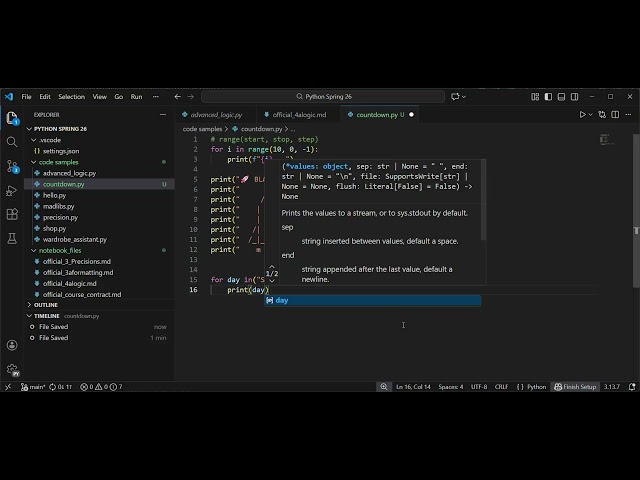Image resolution: width=640 pixels, height=480 pixels.
Task: Open errors and warnings problems count
Action: (101, 387)
